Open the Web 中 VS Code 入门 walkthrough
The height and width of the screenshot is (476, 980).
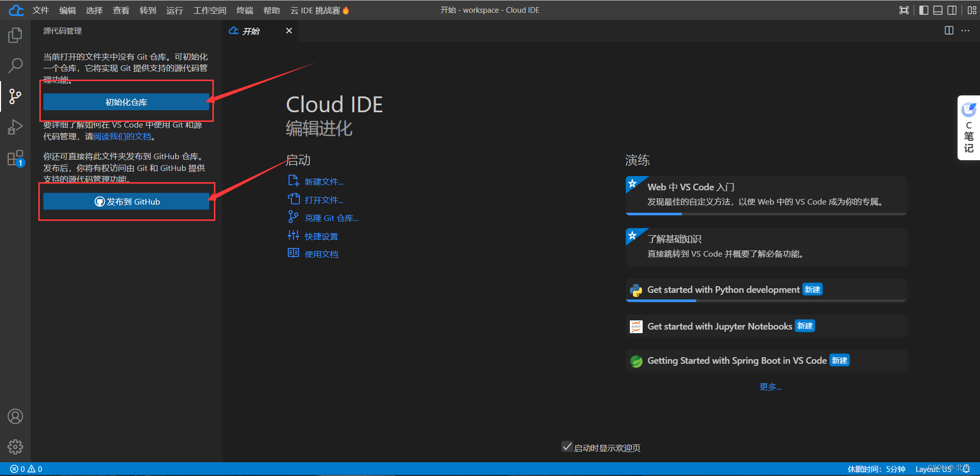pos(766,195)
